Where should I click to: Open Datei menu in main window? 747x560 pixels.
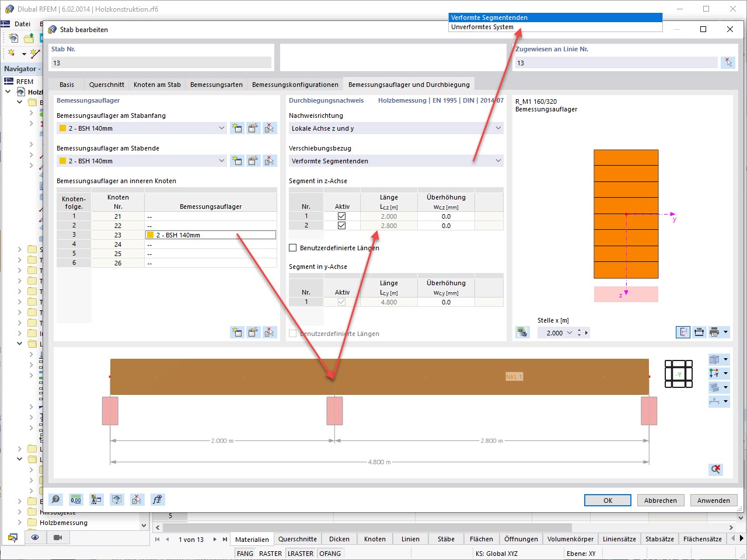pyautogui.click(x=22, y=24)
